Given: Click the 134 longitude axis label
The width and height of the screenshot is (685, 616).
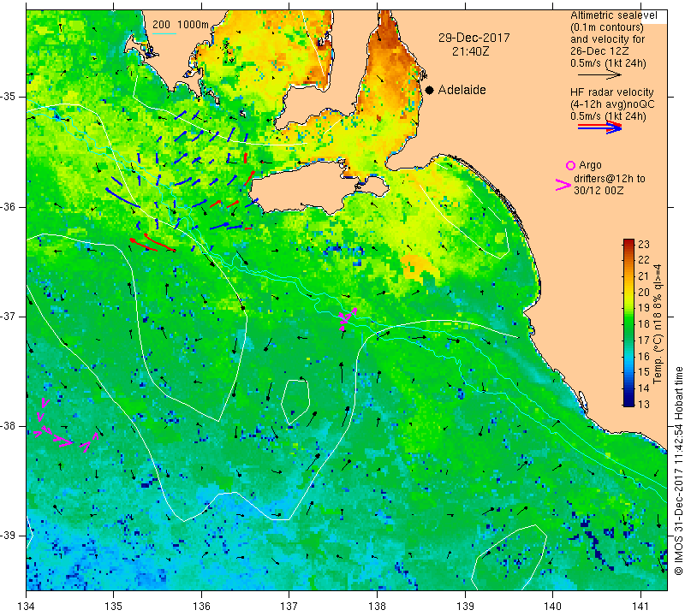Looking at the screenshot, I should [27, 607].
